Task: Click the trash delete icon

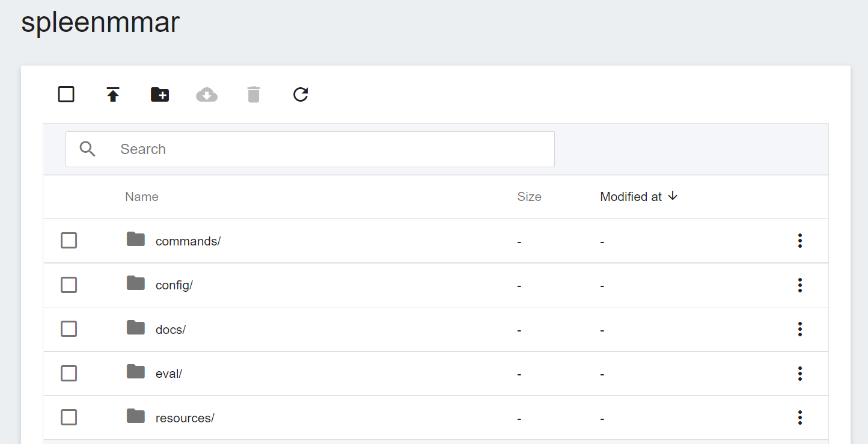Action: pos(254,94)
